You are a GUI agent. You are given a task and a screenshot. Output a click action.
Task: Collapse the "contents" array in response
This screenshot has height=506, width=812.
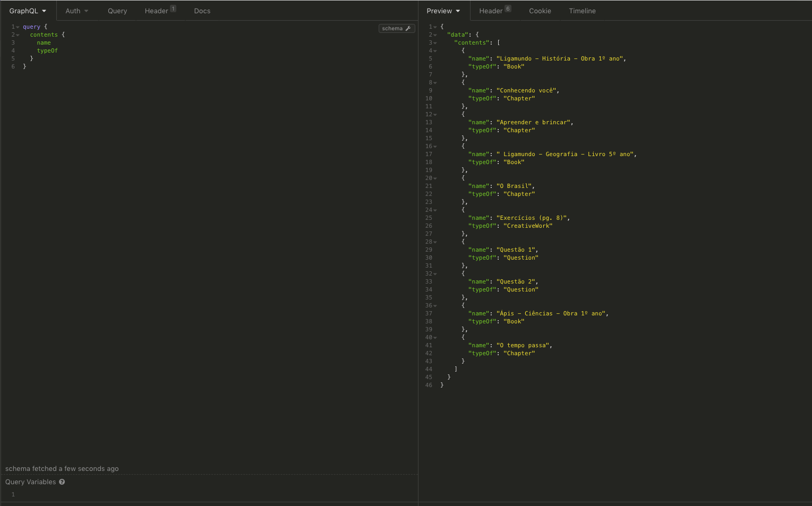click(435, 43)
